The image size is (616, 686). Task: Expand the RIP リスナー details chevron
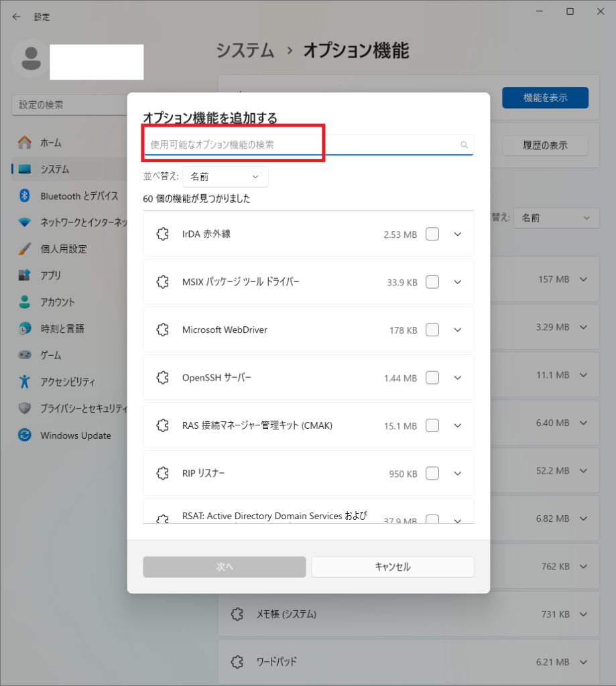[458, 473]
